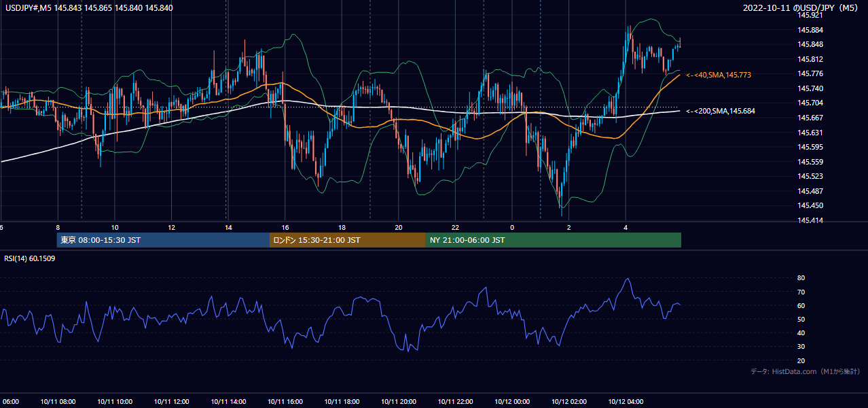This screenshot has height=408, width=868.
Task: Click the RSI 80 level label
Action: coord(801,278)
